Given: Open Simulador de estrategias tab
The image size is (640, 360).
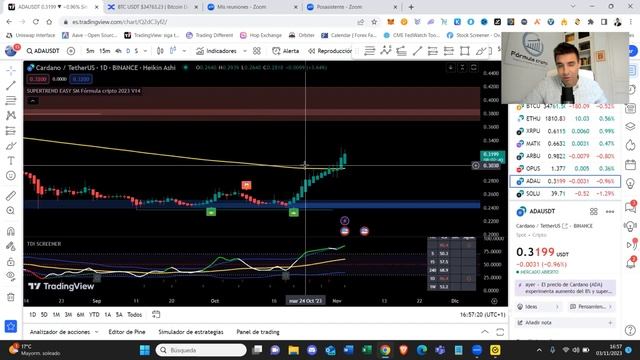Looking at the screenshot, I should pos(191,332).
